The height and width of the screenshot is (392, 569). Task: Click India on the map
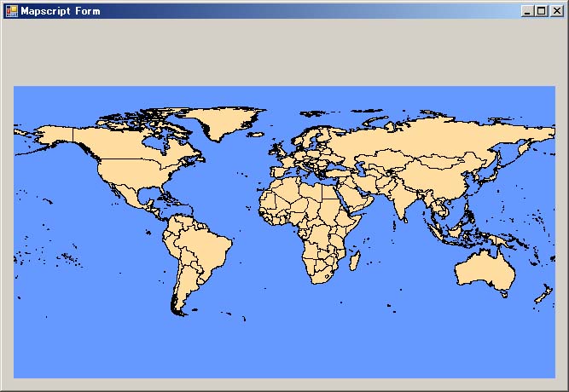click(x=403, y=203)
